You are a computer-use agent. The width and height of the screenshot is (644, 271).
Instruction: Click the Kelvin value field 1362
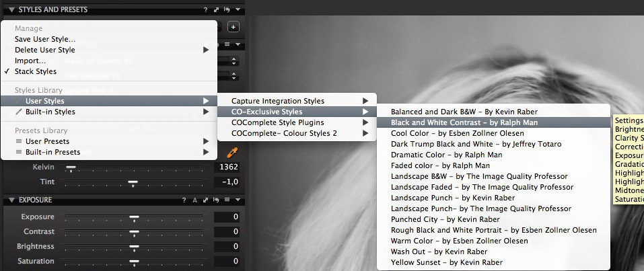point(227,167)
